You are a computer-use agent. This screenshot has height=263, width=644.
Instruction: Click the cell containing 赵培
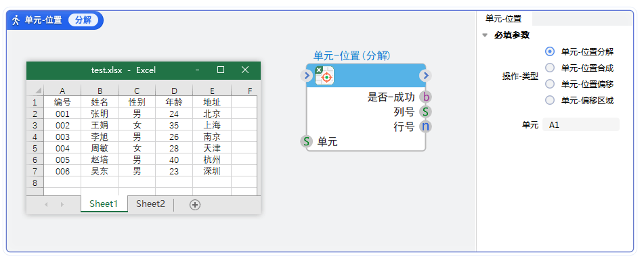coord(100,160)
